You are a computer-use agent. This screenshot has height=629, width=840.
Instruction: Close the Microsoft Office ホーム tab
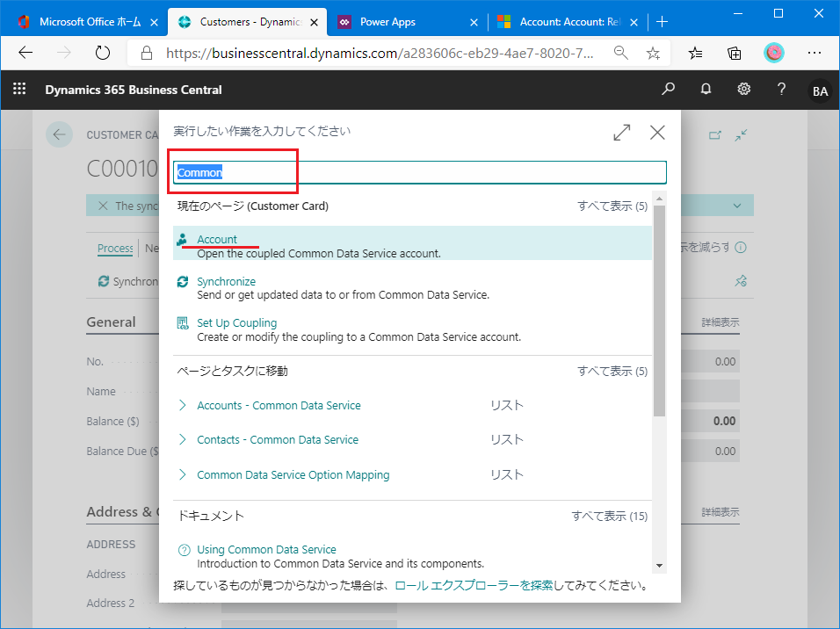(155, 23)
